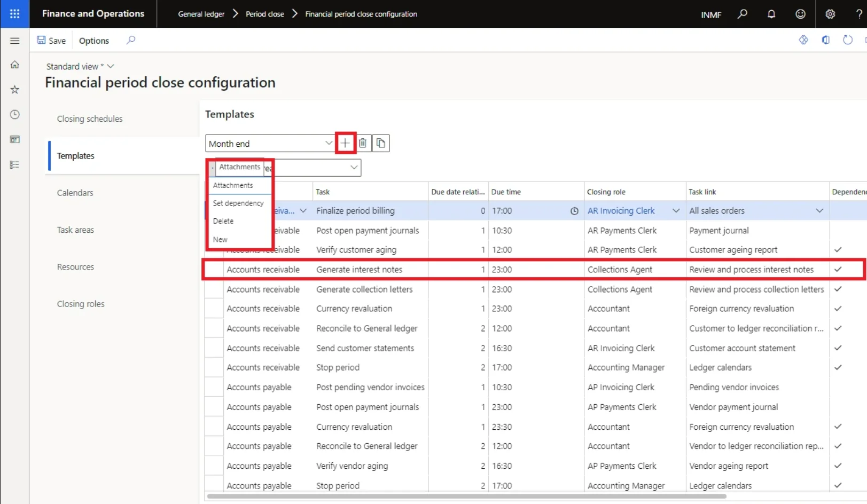Switch to Calendars tab
Viewport: 867px width, 504px height.
click(75, 193)
